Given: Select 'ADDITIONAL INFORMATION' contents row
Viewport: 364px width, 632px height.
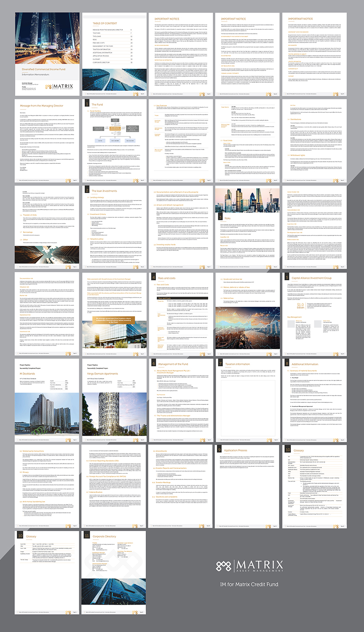Looking at the screenshot, I should [x=112, y=53].
